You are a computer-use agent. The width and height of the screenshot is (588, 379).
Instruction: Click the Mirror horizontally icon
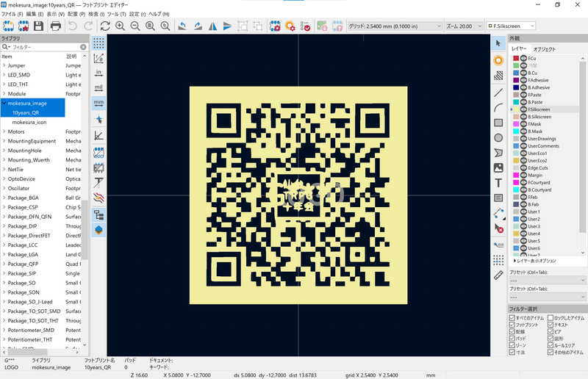coord(212,26)
